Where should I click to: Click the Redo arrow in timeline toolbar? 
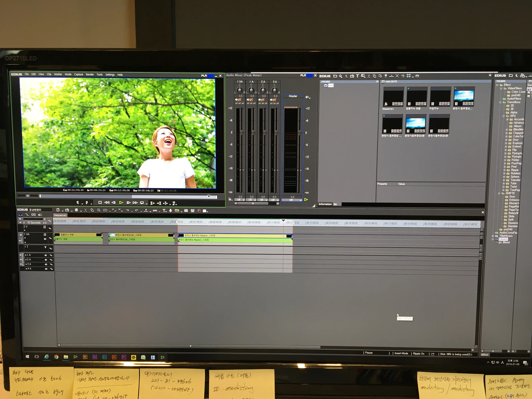tap(137, 210)
